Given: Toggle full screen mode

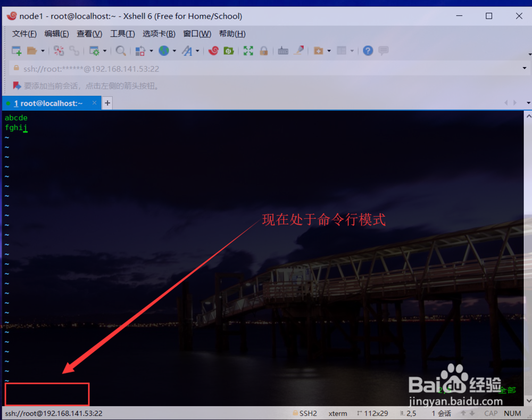Looking at the screenshot, I should tap(247, 51).
